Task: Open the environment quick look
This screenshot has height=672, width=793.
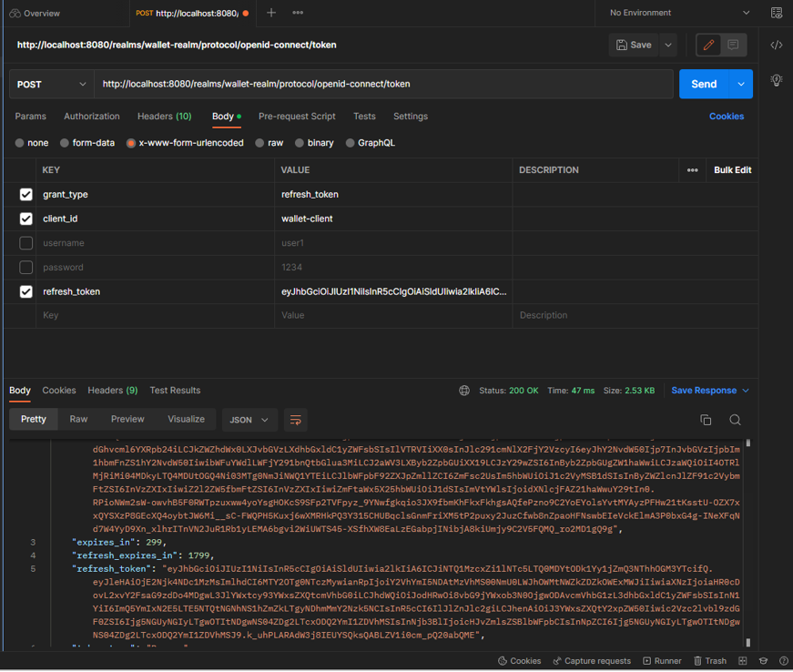Action: (x=776, y=13)
